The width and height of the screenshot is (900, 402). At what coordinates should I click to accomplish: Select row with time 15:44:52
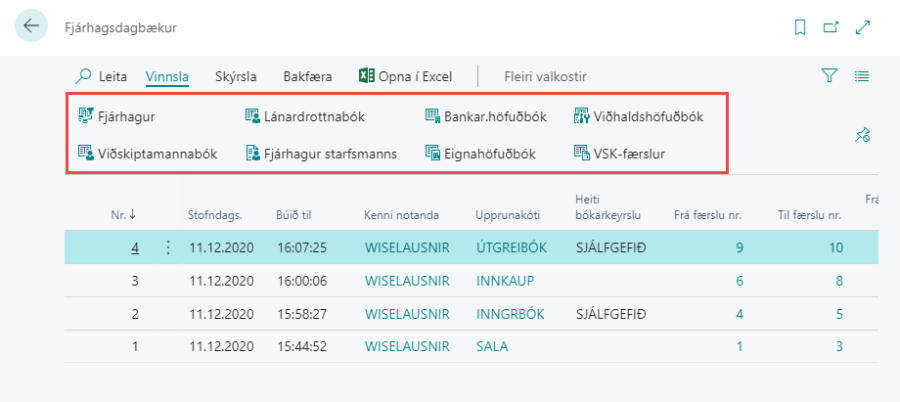pyautogui.click(x=301, y=347)
